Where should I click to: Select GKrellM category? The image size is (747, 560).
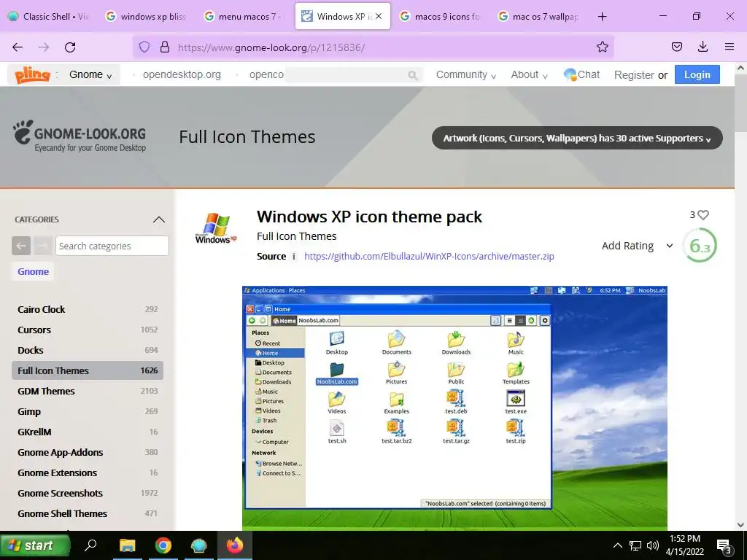88,432
